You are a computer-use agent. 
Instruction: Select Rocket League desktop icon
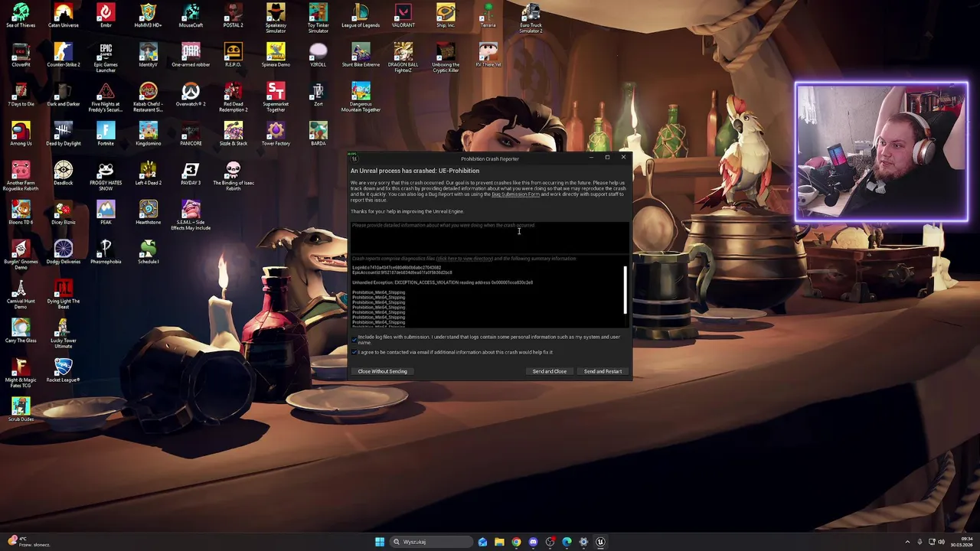pyautogui.click(x=64, y=370)
